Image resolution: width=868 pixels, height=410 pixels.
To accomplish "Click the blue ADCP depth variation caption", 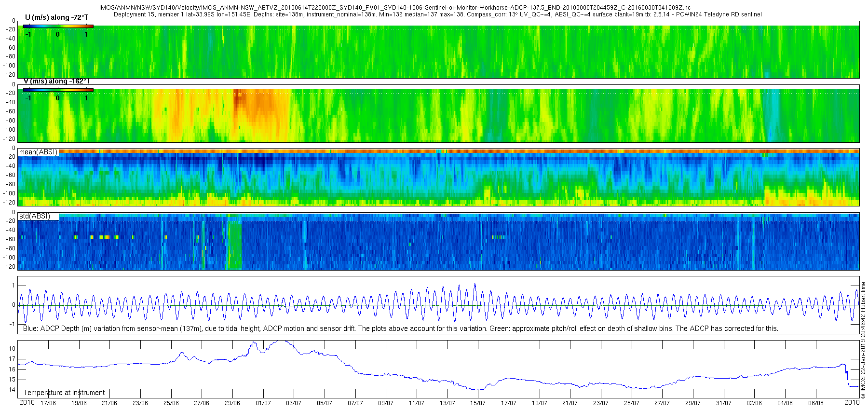I will (400, 328).
